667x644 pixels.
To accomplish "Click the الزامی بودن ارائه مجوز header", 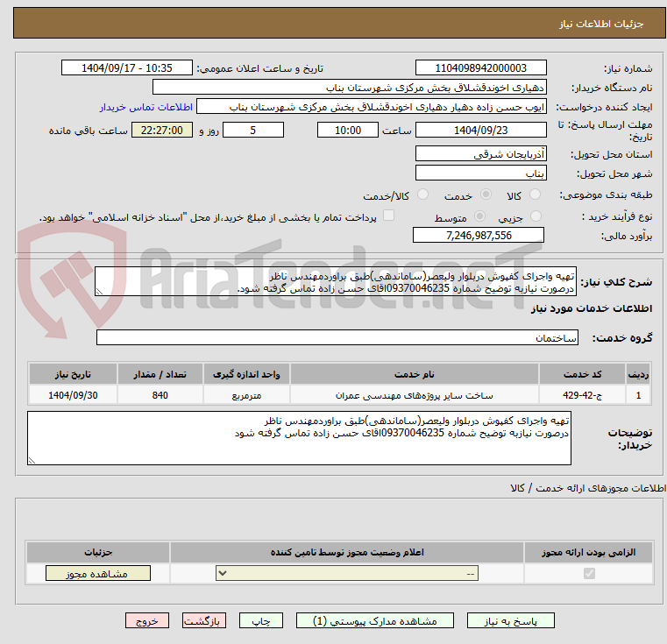I will 589,552.
